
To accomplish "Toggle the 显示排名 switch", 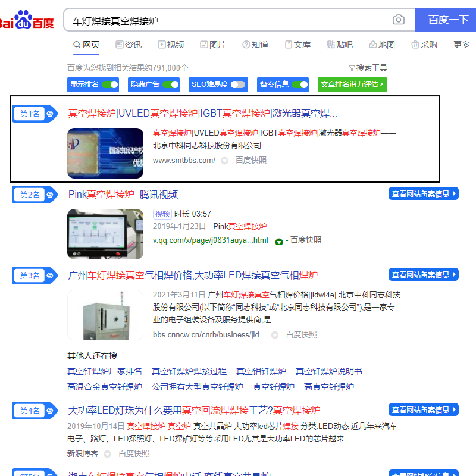I will 110,84.
